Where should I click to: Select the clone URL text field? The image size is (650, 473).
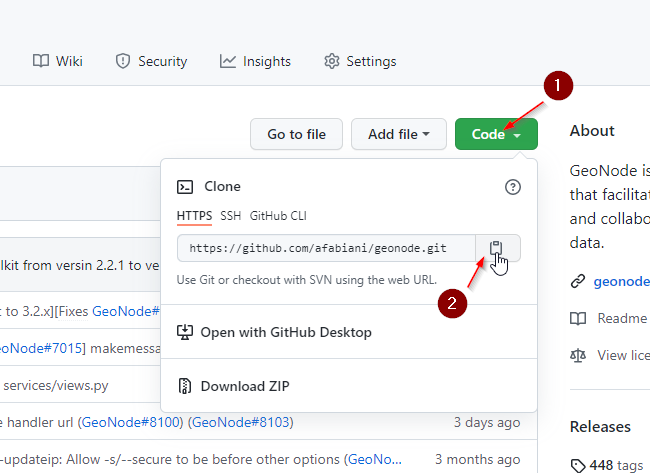[x=326, y=248]
